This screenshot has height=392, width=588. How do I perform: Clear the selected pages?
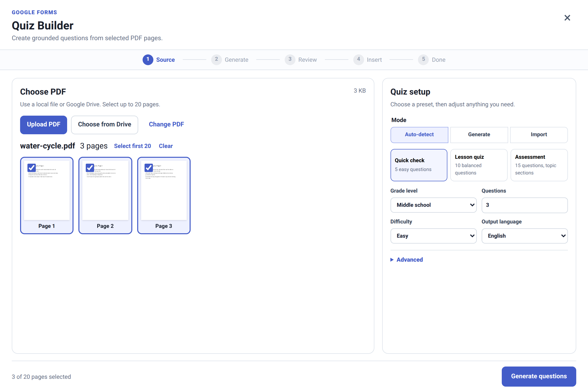pyautogui.click(x=166, y=146)
